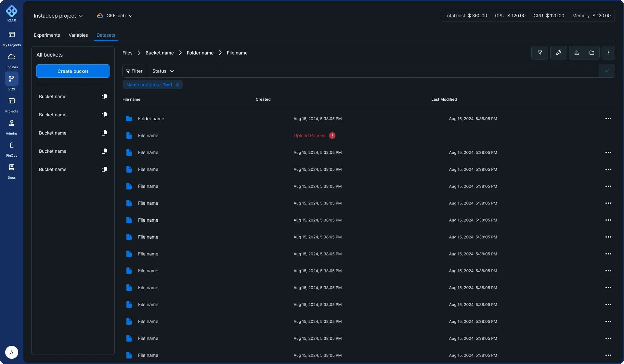This screenshot has width=624, height=364.
Task: Click the key icon in toolbar
Action: click(x=558, y=53)
